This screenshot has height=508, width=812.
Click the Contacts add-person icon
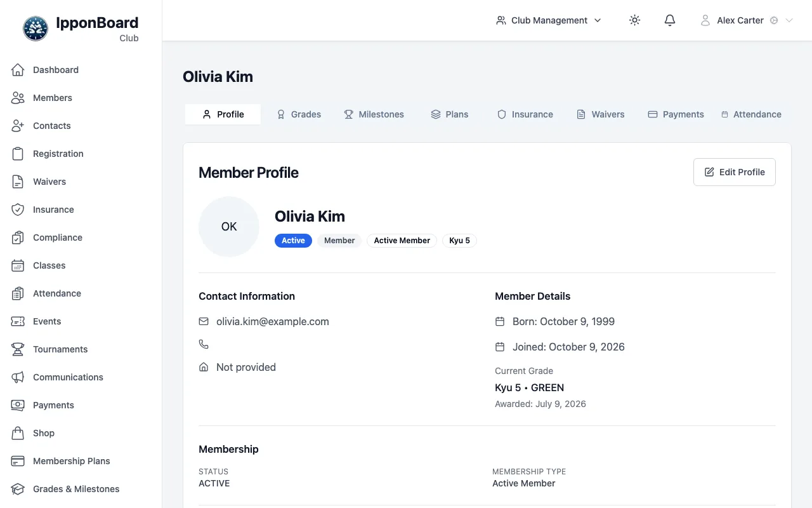[18, 126]
